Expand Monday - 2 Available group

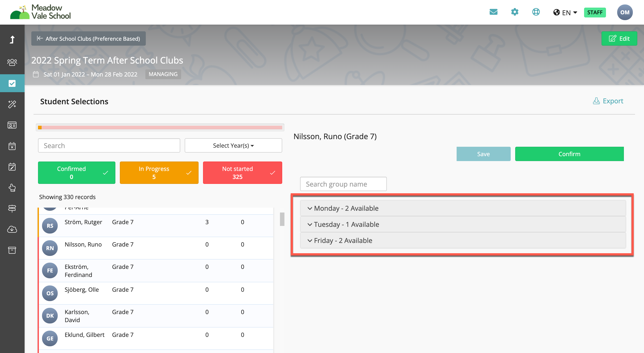tap(463, 208)
